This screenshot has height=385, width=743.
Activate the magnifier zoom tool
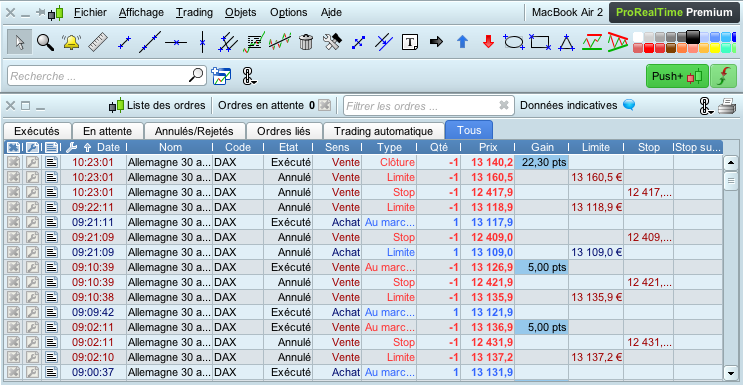click(x=45, y=42)
